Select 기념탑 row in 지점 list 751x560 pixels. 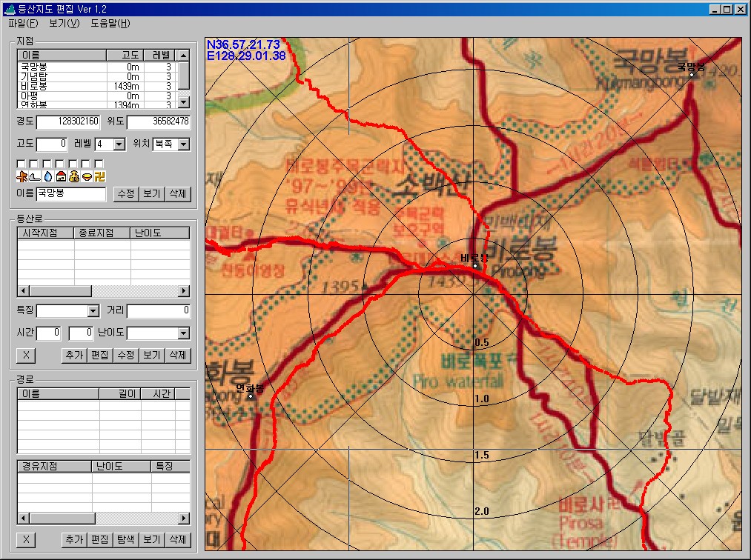tap(97, 76)
